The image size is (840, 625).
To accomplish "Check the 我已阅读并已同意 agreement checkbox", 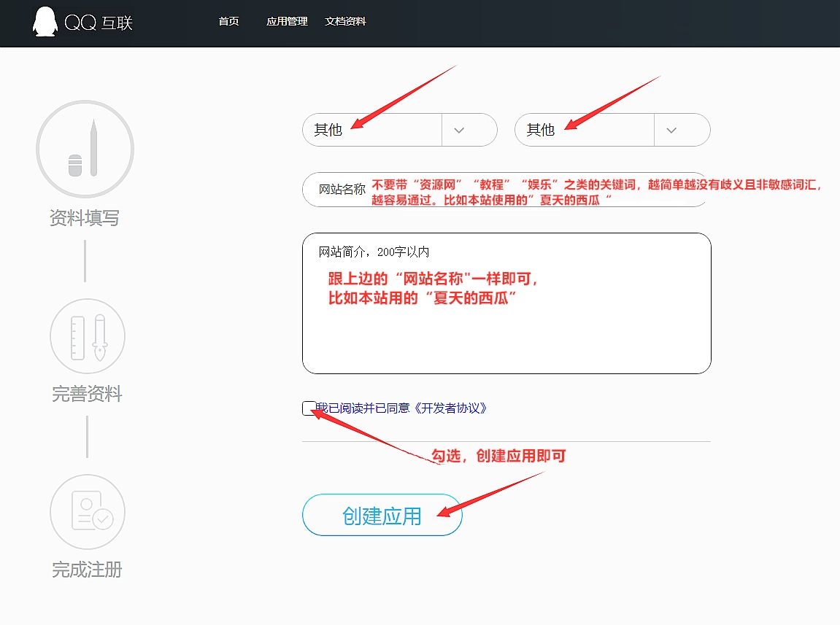I will [309, 408].
